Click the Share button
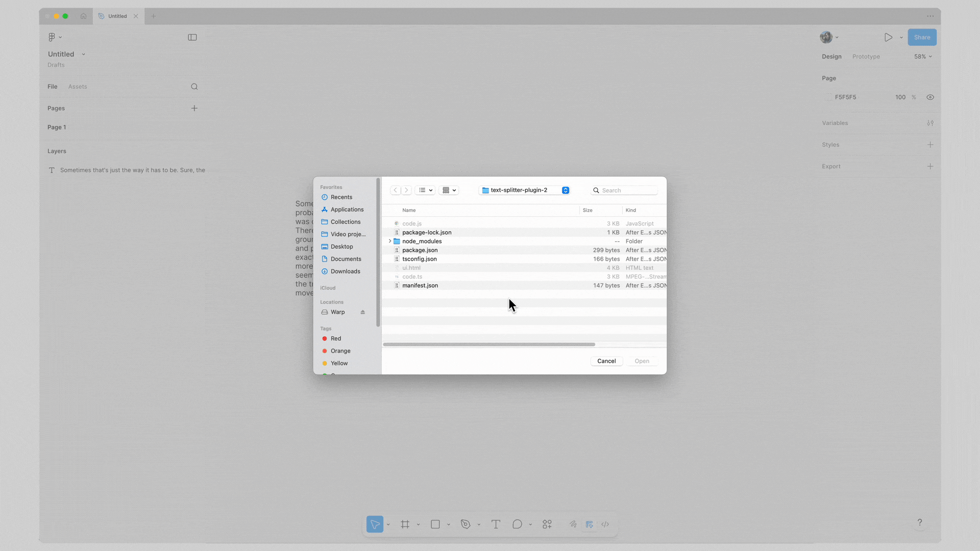Screen dimensions: 980x551 tap(922, 37)
